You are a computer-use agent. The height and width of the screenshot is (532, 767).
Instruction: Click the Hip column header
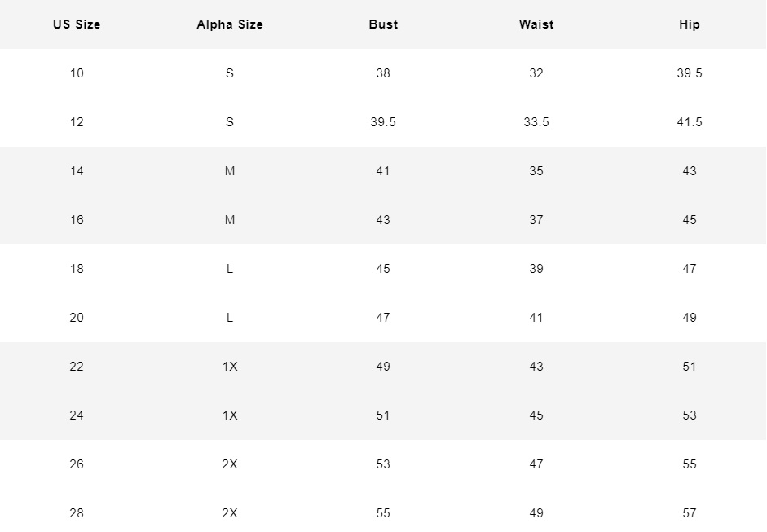[x=690, y=24]
